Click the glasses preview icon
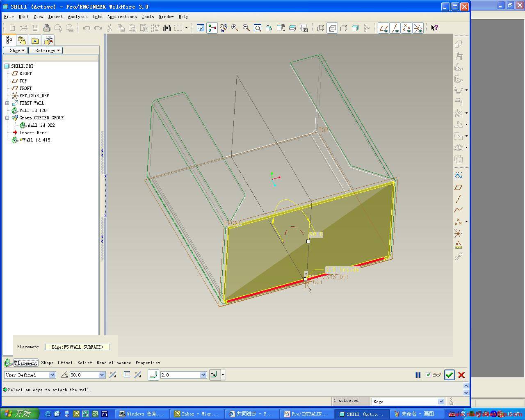 coord(437,375)
